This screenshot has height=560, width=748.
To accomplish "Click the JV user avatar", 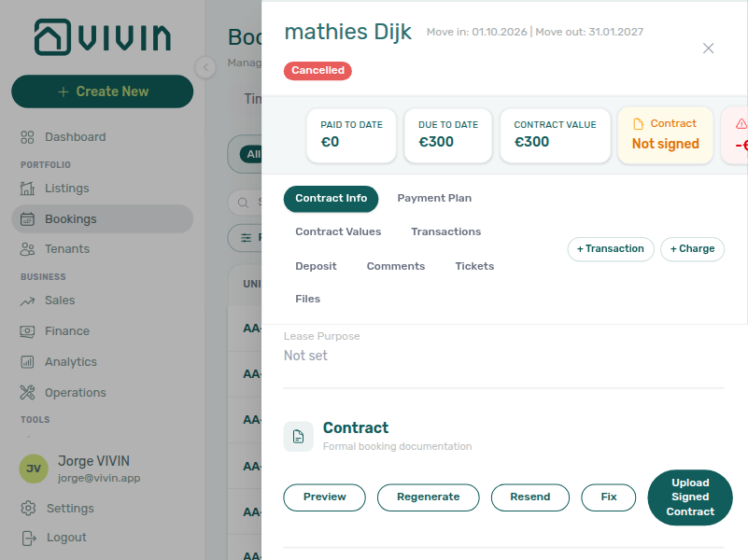I will (x=34, y=469).
